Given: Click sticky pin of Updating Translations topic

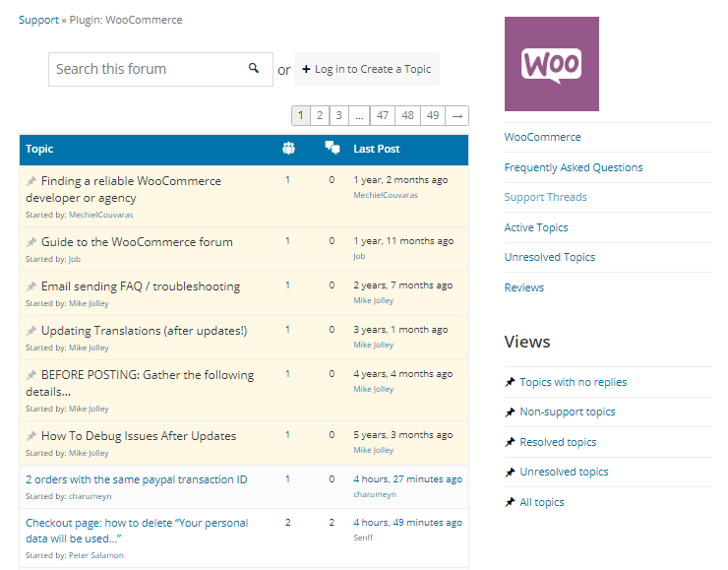Looking at the screenshot, I should click(31, 331).
